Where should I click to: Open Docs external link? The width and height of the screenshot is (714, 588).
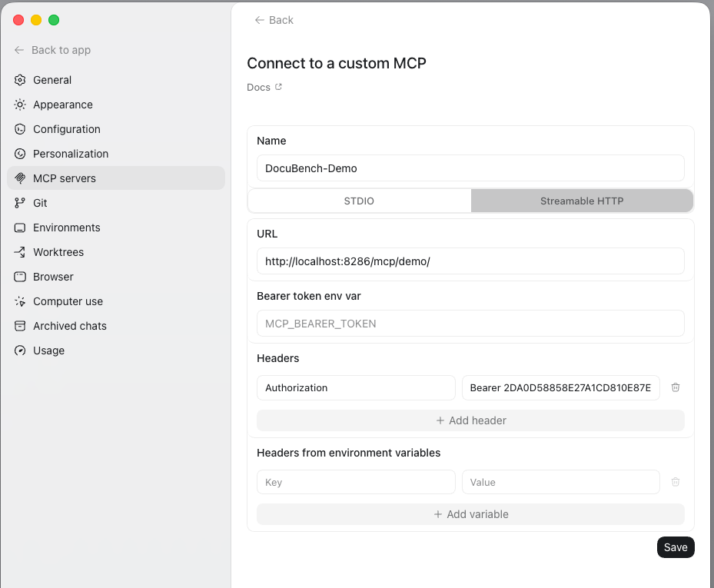coord(264,87)
